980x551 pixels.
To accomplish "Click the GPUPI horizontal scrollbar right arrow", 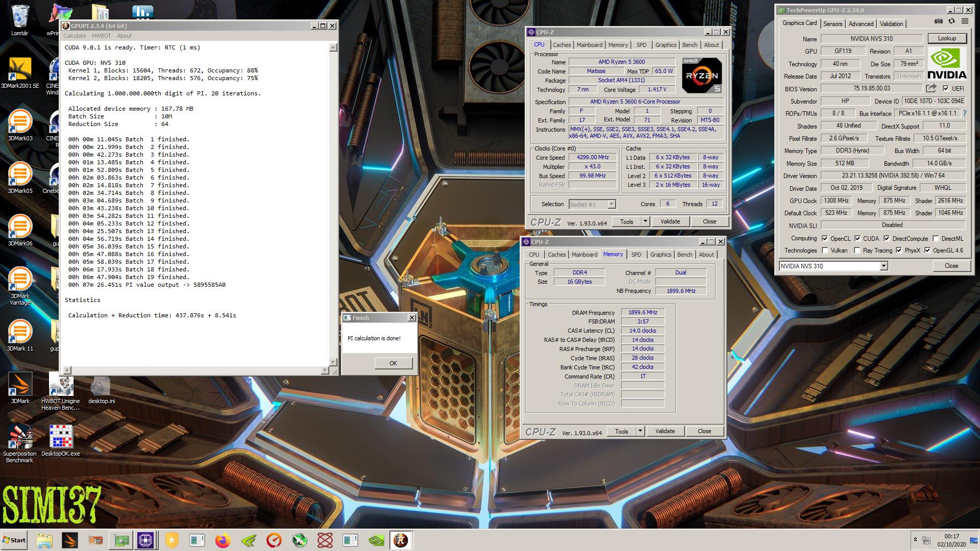I will tap(325, 370).
